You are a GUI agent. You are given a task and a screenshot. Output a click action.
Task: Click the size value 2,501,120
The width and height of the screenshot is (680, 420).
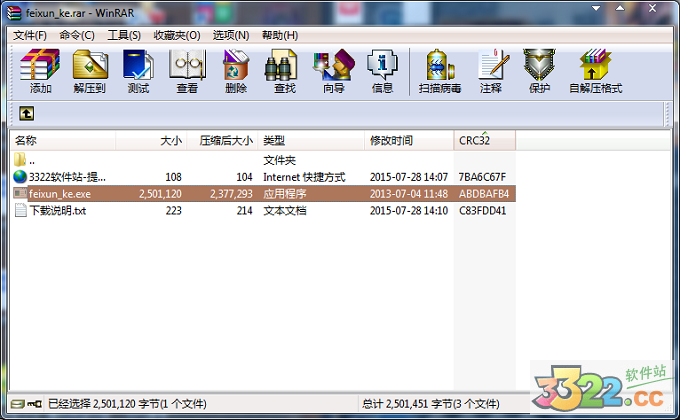160,194
